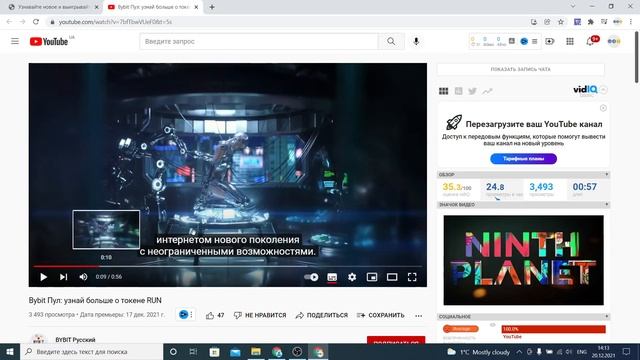Like the video with 47 likes
640x360 pixels.
coord(215,315)
